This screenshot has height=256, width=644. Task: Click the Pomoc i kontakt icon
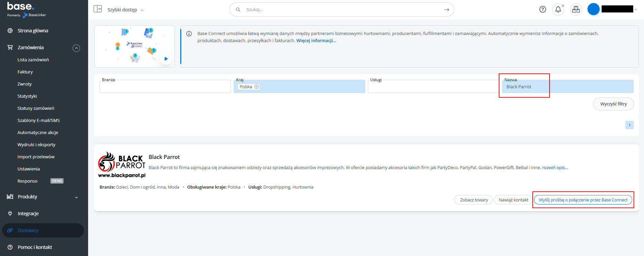(x=10, y=247)
